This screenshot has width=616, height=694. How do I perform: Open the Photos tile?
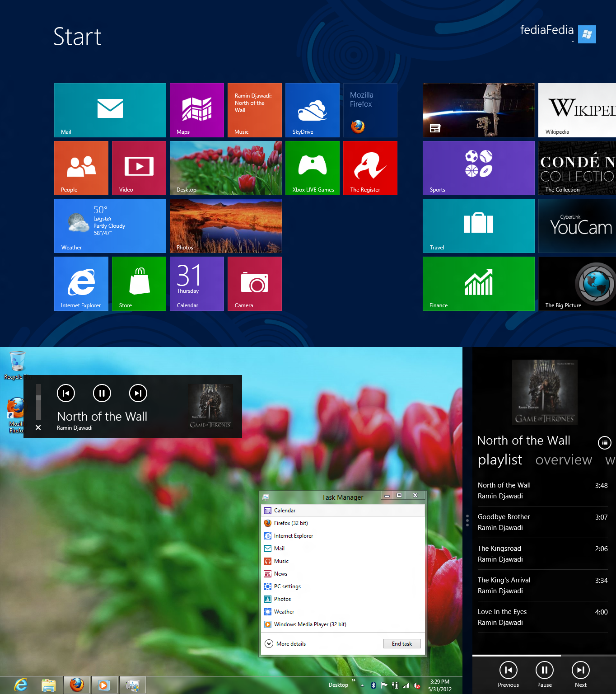226,226
